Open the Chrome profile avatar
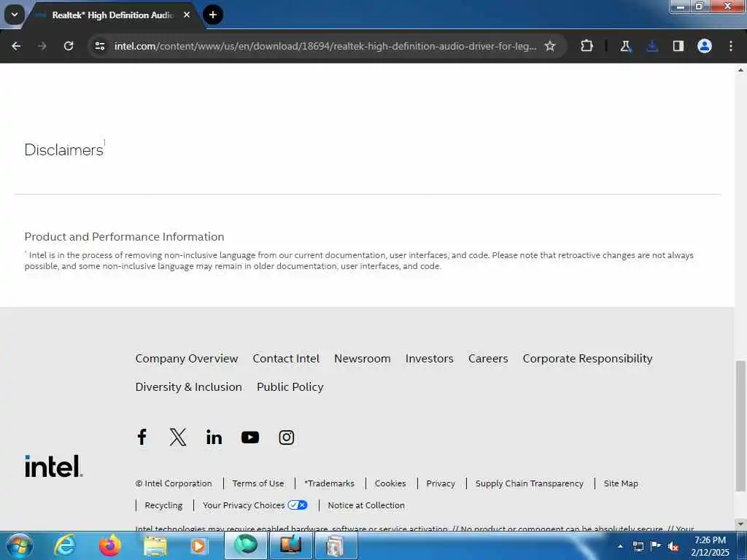This screenshot has width=747, height=560. tap(705, 46)
